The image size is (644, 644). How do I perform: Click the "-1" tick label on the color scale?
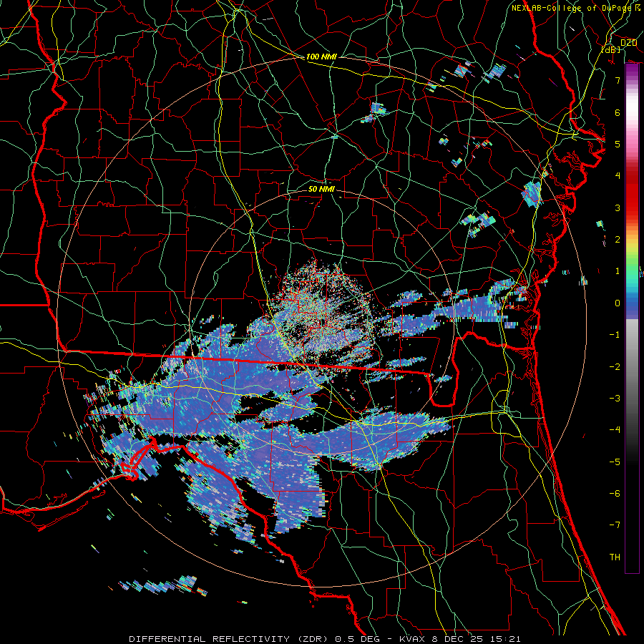(x=615, y=335)
